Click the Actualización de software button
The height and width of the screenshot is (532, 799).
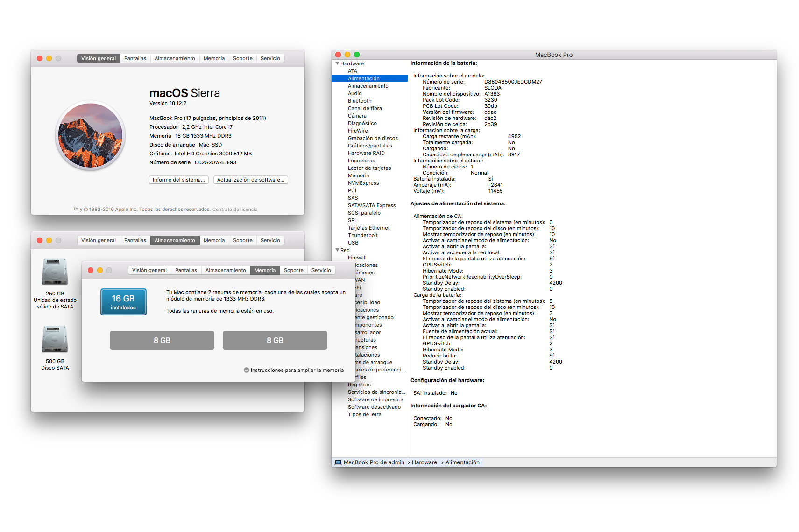click(x=251, y=180)
